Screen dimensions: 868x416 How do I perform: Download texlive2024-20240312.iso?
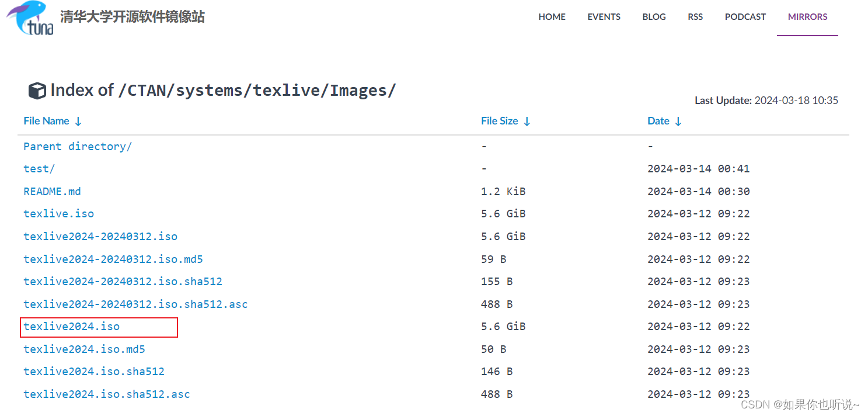100,236
